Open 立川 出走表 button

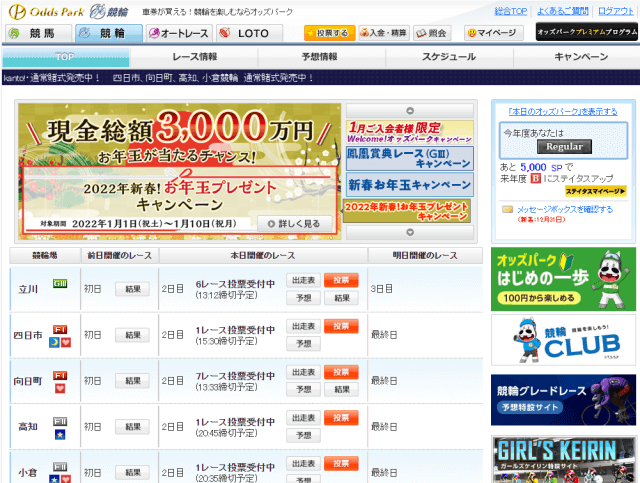click(x=303, y=280)
